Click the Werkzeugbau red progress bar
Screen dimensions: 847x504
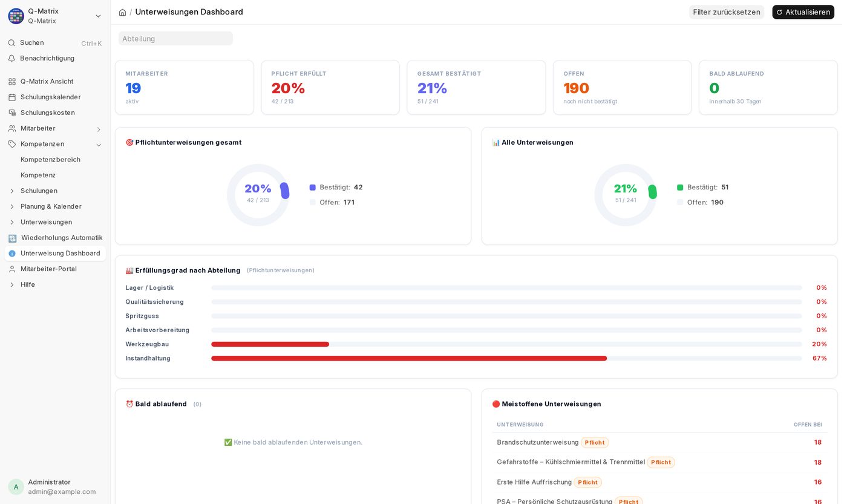click(270, 344)
